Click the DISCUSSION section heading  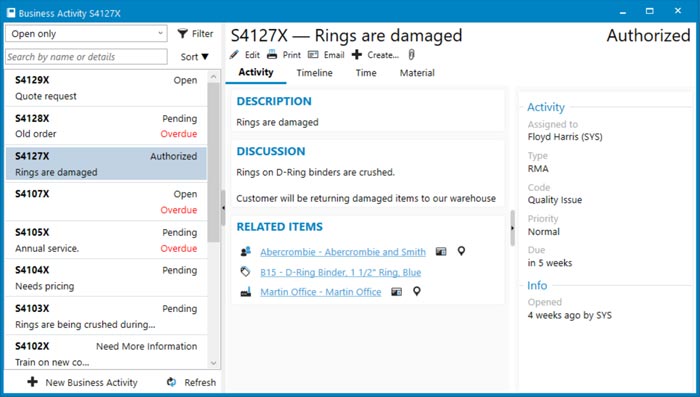click(271, 151)
